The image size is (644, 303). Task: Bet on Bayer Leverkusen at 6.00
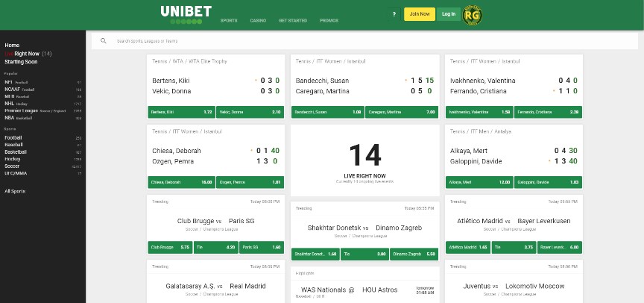point(559,248)
